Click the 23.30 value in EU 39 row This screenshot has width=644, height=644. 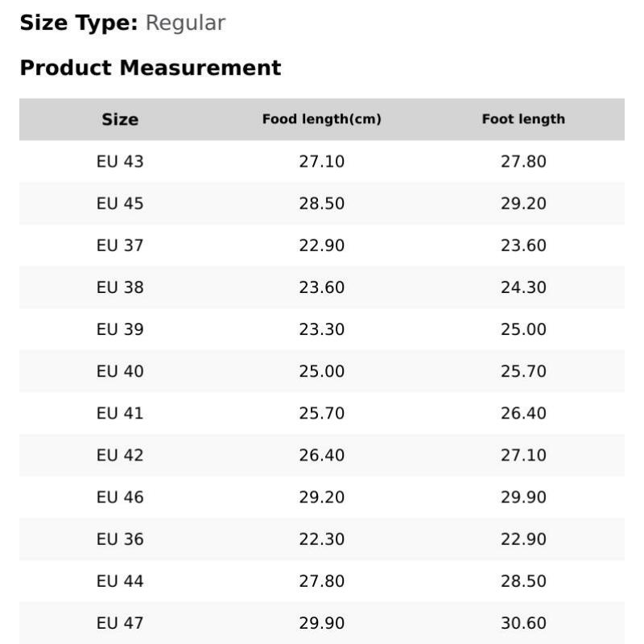321,329
